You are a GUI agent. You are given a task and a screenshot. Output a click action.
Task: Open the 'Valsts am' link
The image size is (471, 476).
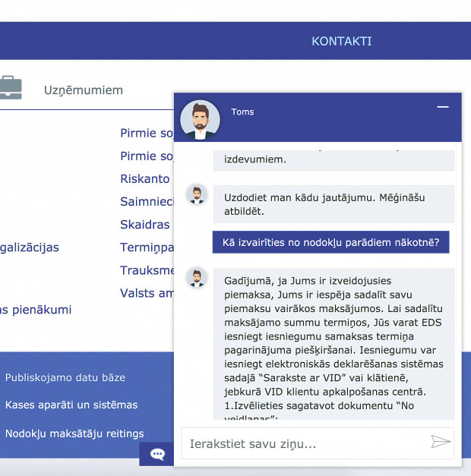click(147, 293)
